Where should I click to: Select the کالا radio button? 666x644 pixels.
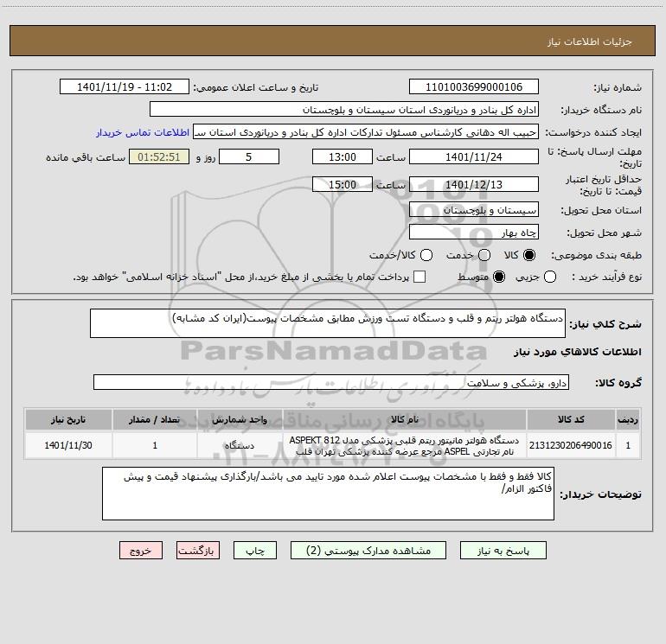tap(529, 255)
